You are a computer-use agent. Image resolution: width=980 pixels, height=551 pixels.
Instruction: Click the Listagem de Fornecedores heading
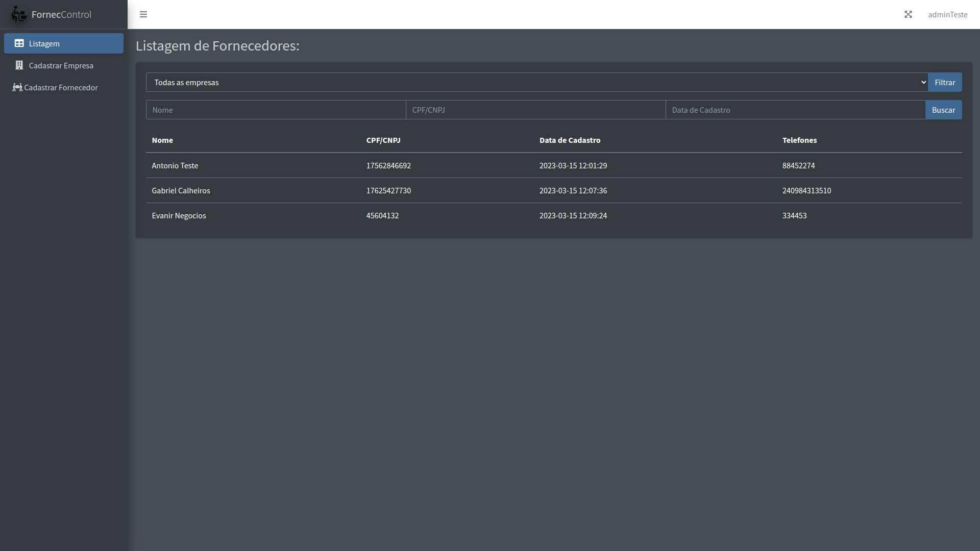(x=217, y=45)
